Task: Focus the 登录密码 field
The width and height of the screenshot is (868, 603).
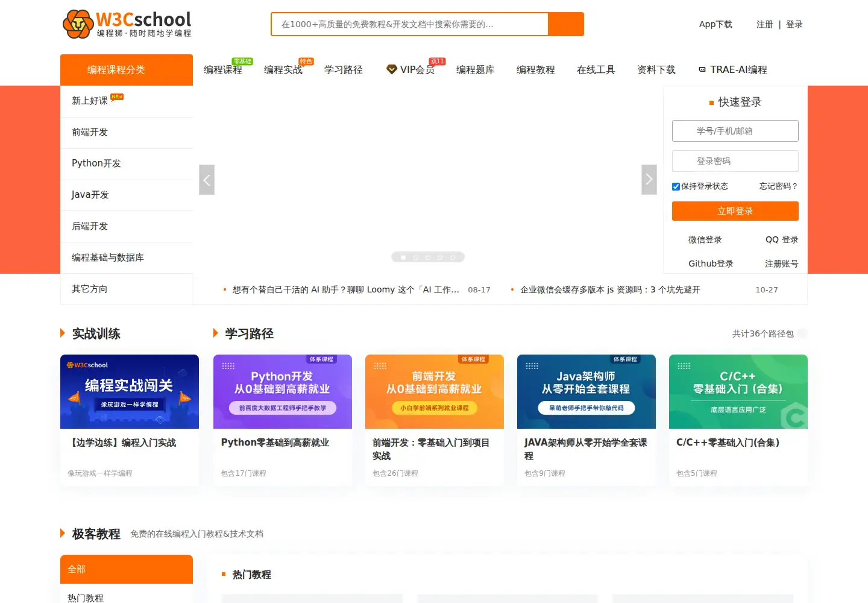Action: click(x=735, y=161)
